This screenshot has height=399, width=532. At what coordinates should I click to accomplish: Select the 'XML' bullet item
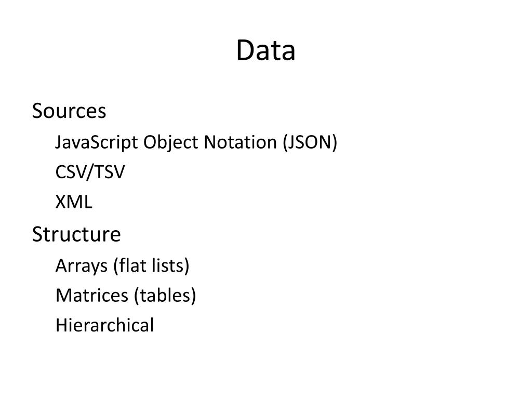tap(74, 202)
